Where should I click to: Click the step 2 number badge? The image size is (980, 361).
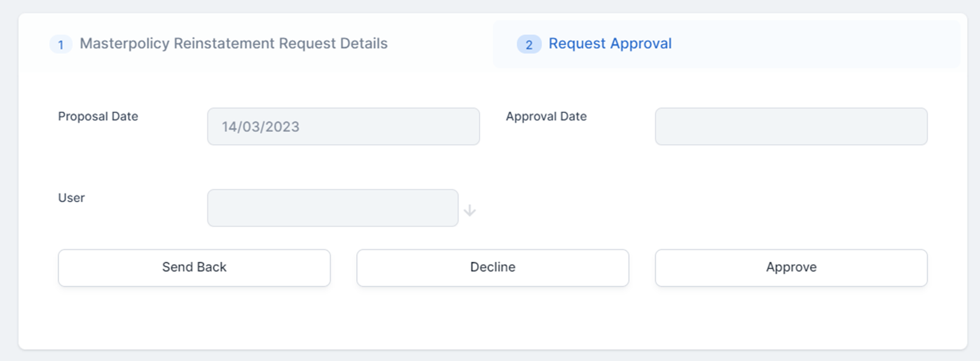[x=529, y=44]
